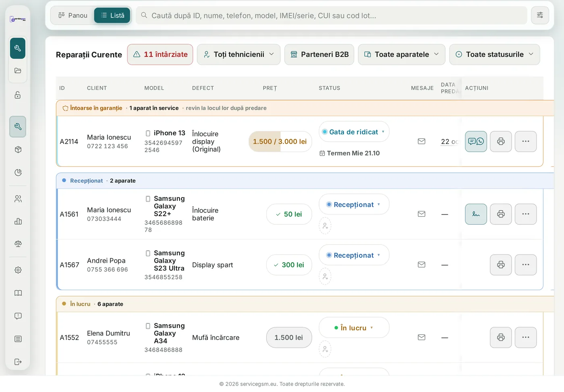564x392 pixels.
Task: Change the Gata de ridicat status
Action: point(354,132)
